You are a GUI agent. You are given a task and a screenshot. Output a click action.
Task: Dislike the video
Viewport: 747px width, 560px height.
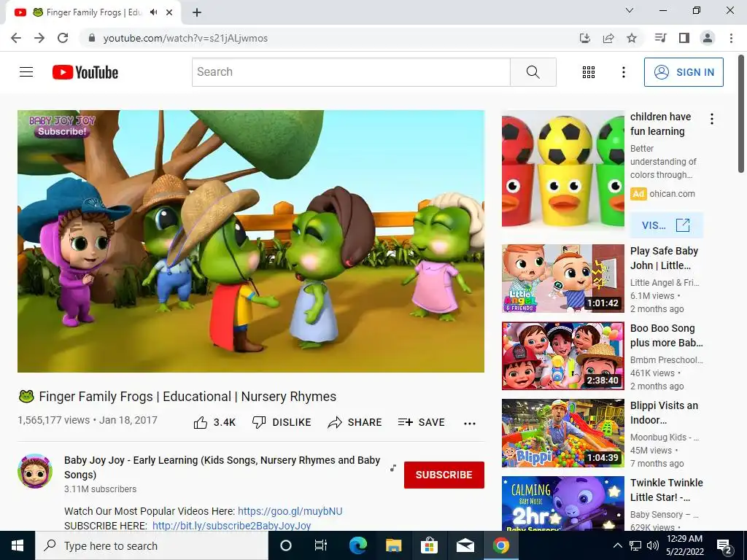(282, 422)
